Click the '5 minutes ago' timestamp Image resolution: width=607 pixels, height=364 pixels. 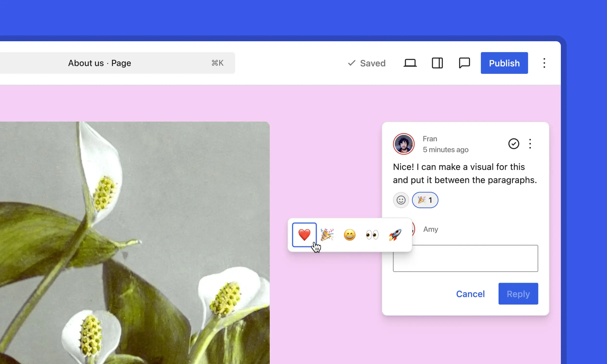click(446, 150)
